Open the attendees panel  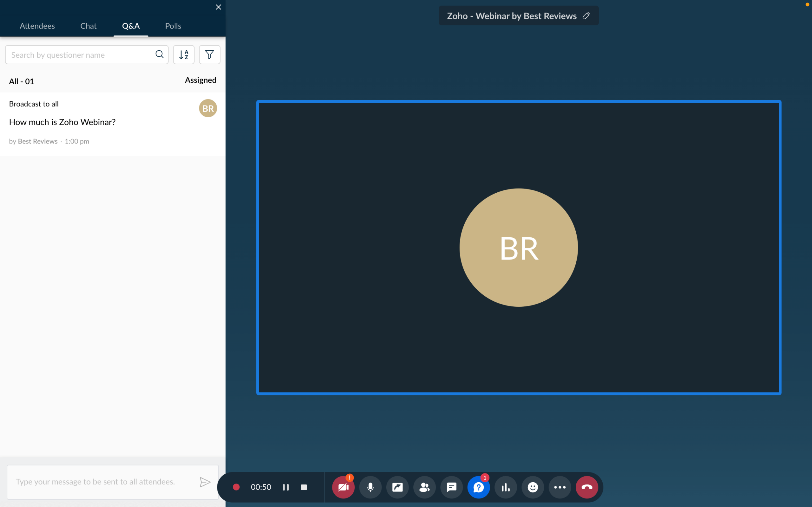[x=424, y=487]
